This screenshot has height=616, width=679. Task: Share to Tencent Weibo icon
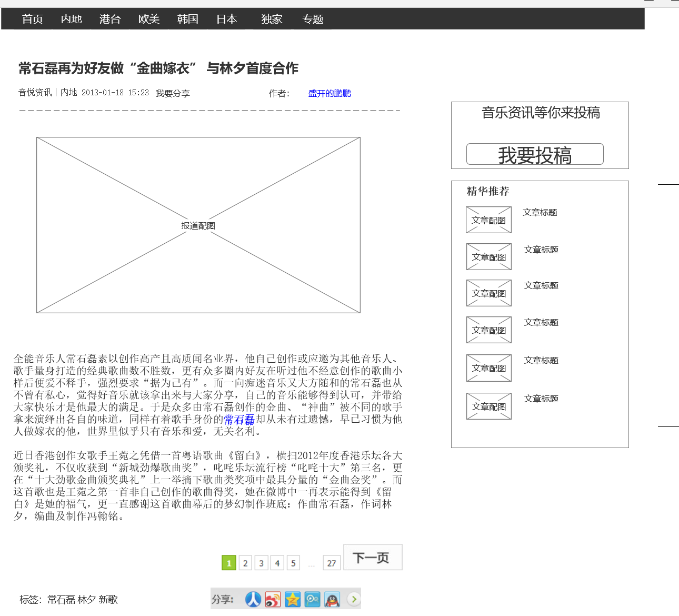pyautogui.click(x=312, y=599)
